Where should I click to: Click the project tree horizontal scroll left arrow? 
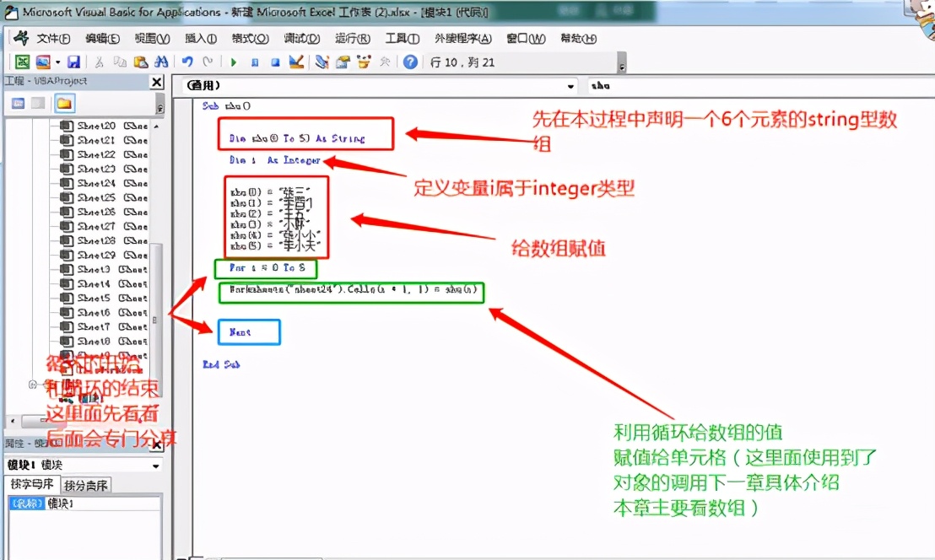[x=13, y=421]
